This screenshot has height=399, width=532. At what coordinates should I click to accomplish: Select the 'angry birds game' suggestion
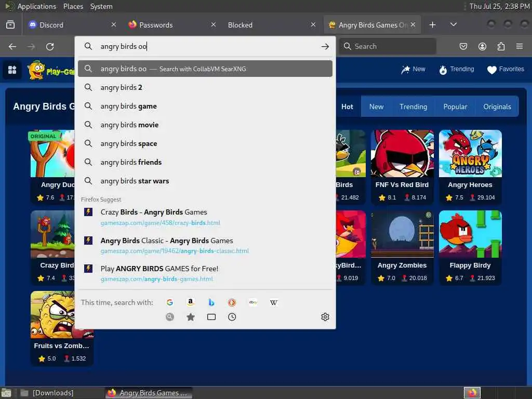[205, 106]
